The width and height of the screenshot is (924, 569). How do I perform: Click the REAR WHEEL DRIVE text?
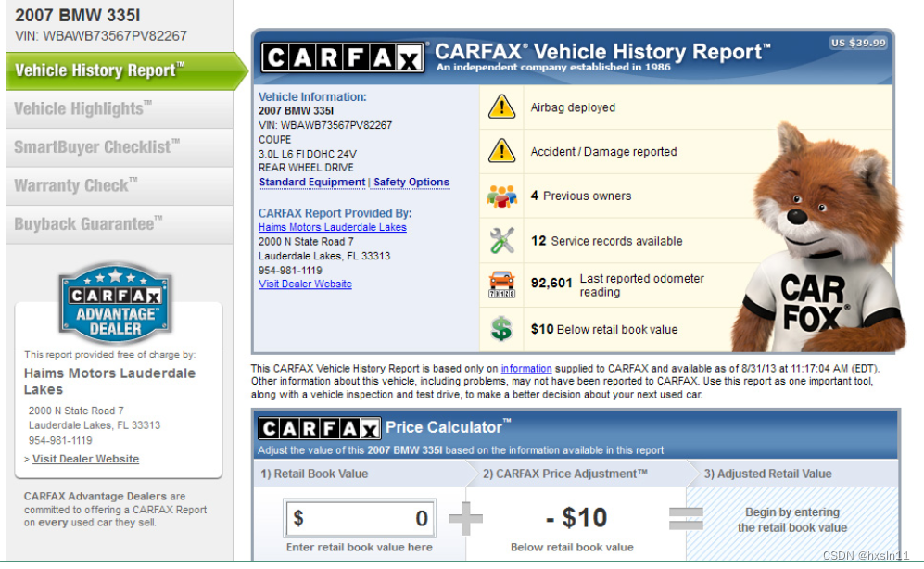306,168
